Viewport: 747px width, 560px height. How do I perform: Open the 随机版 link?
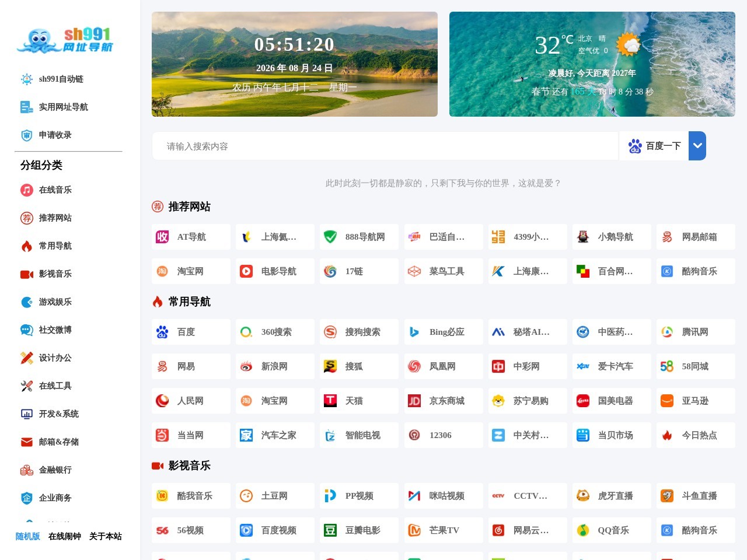(28, 536)
